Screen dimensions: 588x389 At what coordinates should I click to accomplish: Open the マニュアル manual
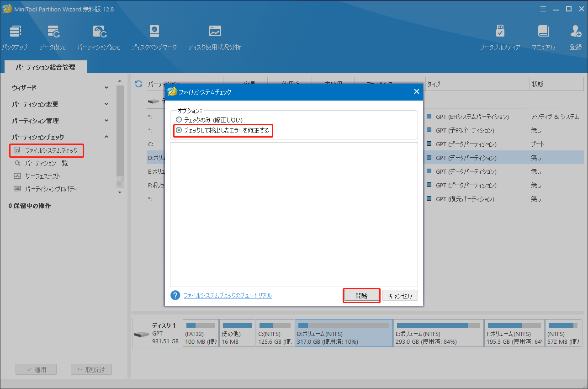[x=543, y=37]
